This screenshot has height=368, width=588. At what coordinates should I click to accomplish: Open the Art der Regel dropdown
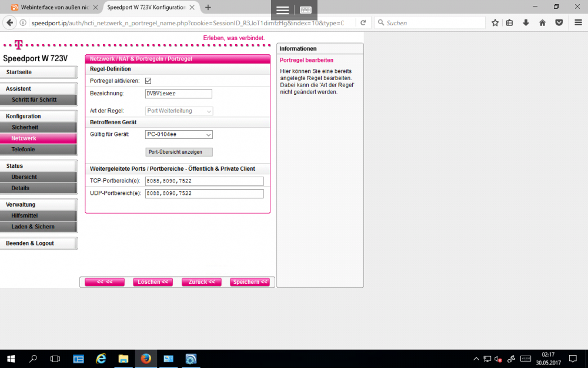click(179, 111)
